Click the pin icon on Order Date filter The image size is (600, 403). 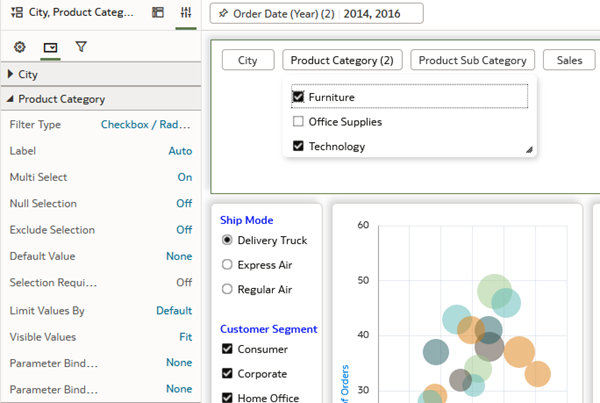[x=222, y=14]
